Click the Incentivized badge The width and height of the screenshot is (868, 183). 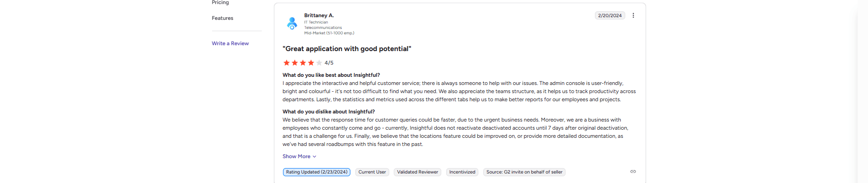[x=462, y=172]
